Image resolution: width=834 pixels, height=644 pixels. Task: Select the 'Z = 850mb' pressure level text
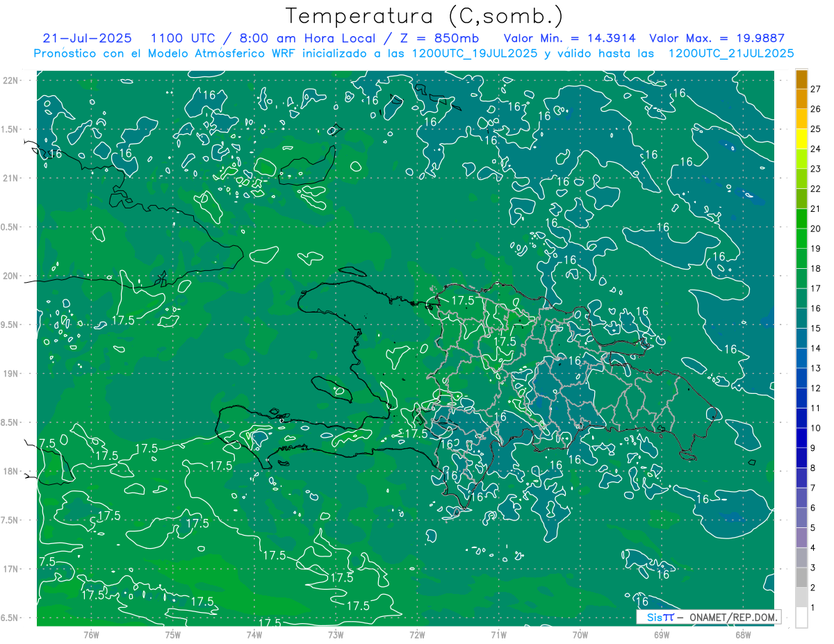pos(439,38)
